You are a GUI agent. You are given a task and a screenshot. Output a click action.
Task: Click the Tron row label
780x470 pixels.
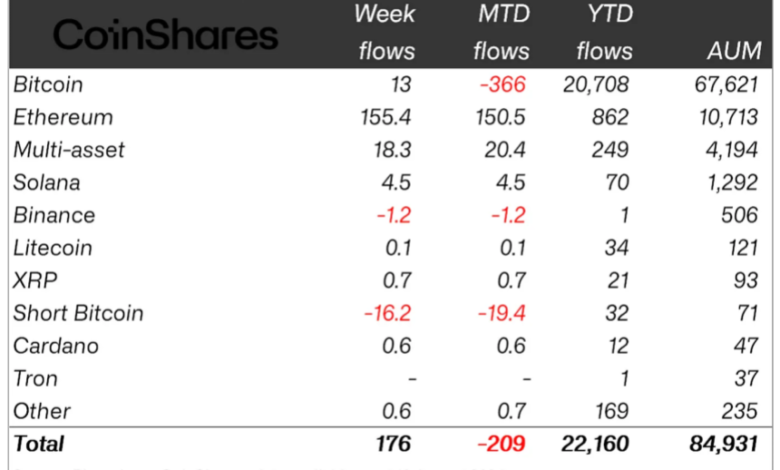click(x=36, y=378)
